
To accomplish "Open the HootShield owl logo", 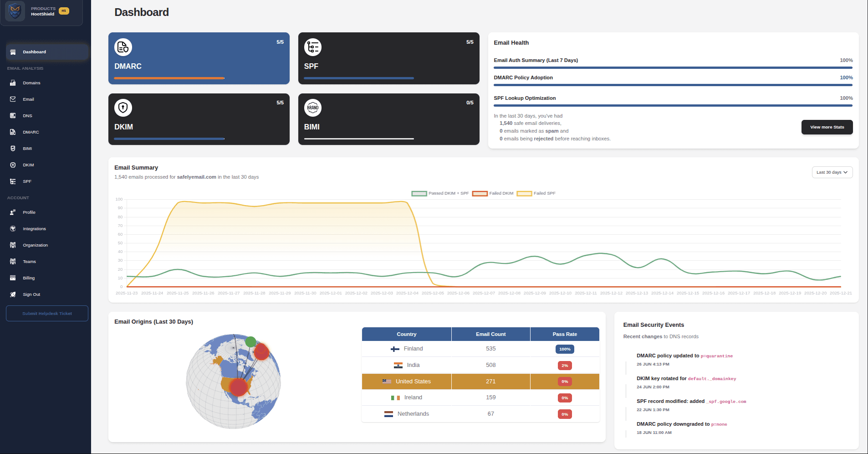I will [x=15, y=11].
